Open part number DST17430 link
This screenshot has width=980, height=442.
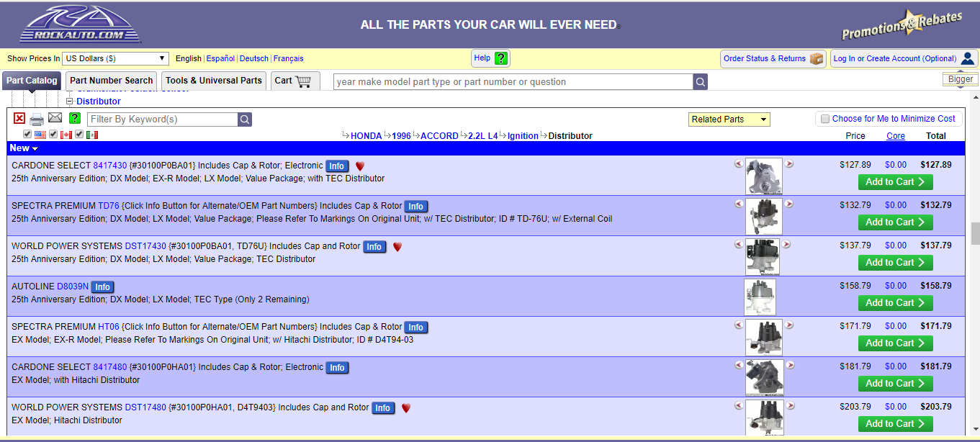(145, 246)
